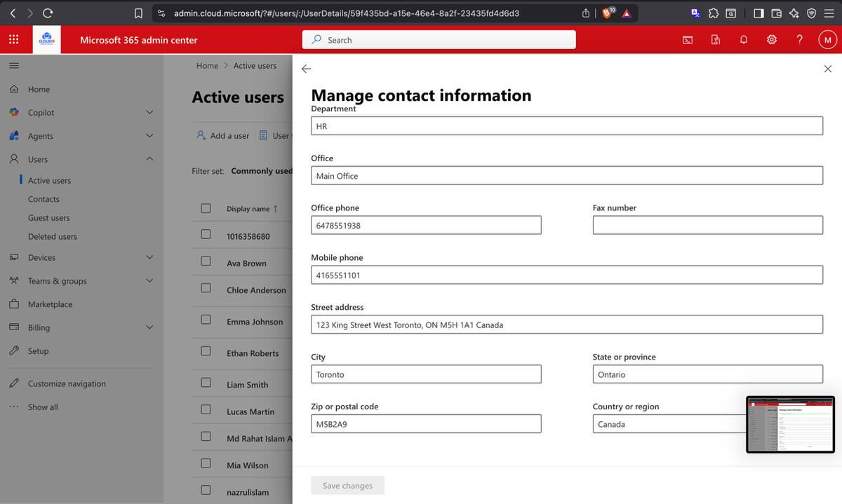Check the Mia Wilson checkbox
Image resolution: width=842 pixels, height=504 pixels.
pyautogui.click(x=206, y=463)
